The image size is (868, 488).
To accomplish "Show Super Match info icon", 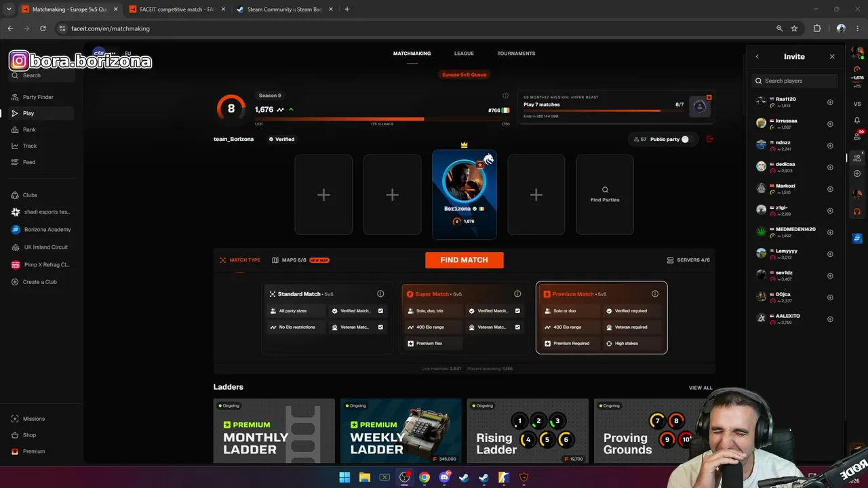I will pos(517,294).
